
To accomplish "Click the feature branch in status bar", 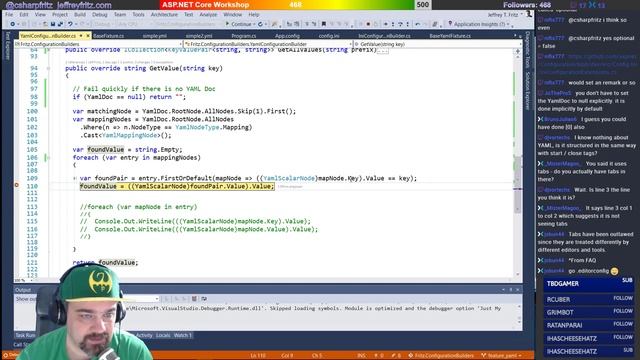I will (502, 356).
